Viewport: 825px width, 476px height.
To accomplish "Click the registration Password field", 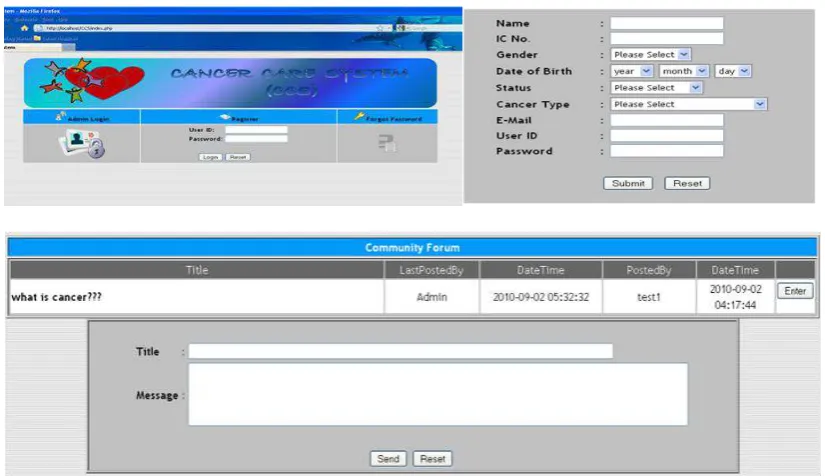I will click(667, 151).
